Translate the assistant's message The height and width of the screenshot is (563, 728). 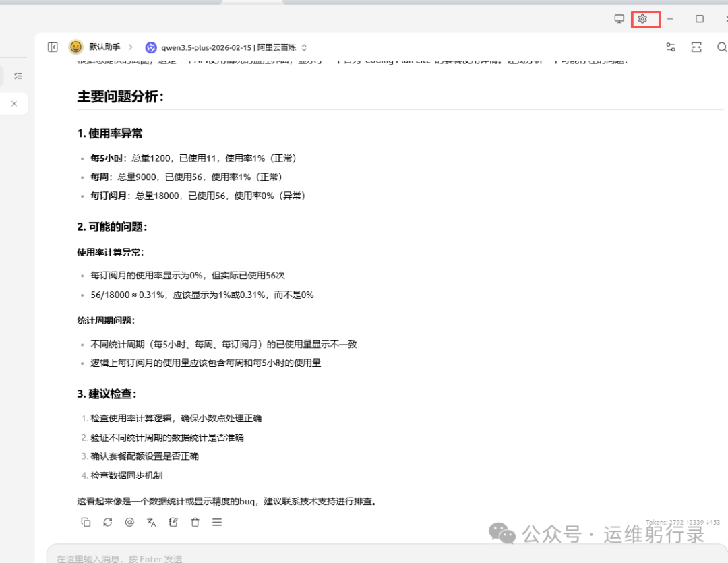(151, 522)
